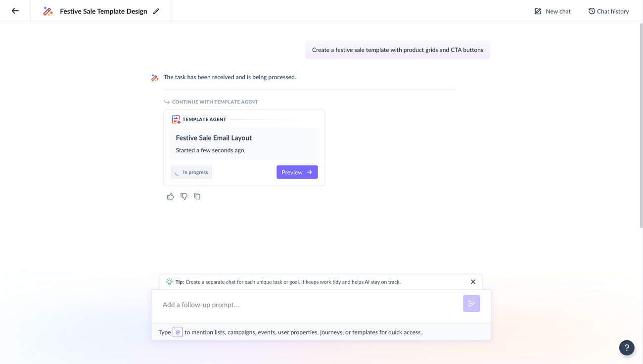The height and width of the screenshot is (364, 643).
Task: Open the Preview of the Festive Sale Email Layout
Action: pos(297,172)
